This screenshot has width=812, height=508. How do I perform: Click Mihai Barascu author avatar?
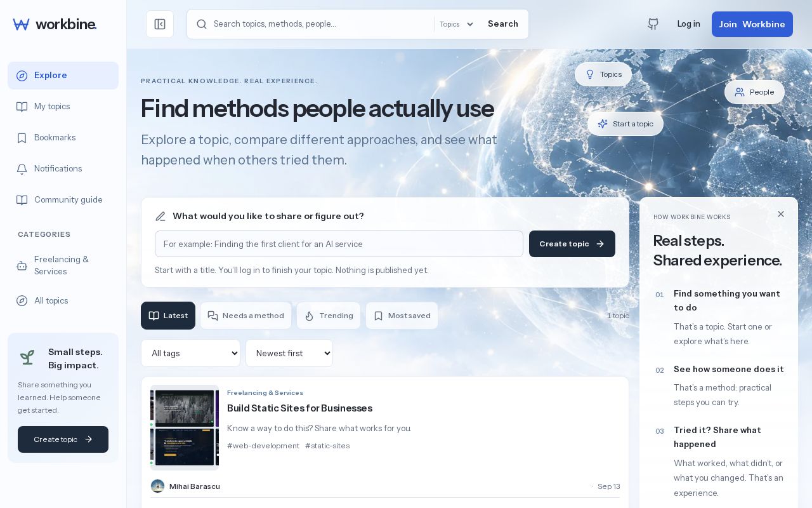coord(157,486)
